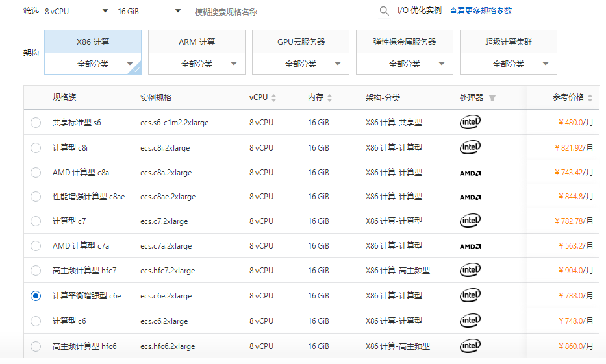Select the 超级计算集群 architecture tab
Viewport: 606px width, 364px height.
click(509, 42)
